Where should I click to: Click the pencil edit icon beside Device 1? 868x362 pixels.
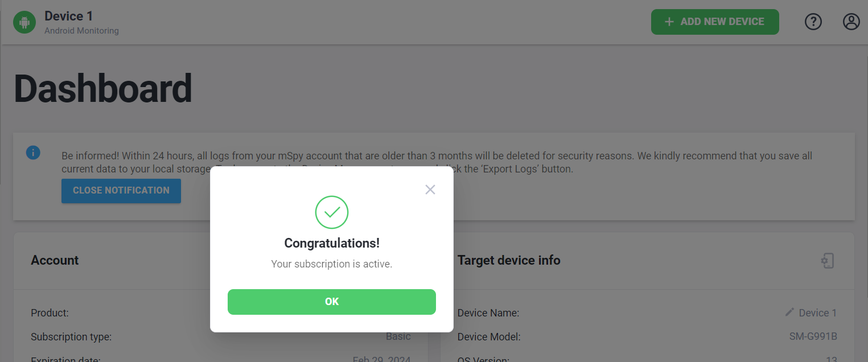pyautogui.click(x=789, y=312)
